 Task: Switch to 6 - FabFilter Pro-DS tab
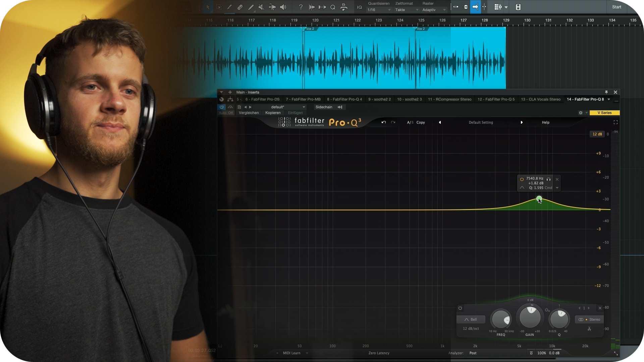click(262, 100)
